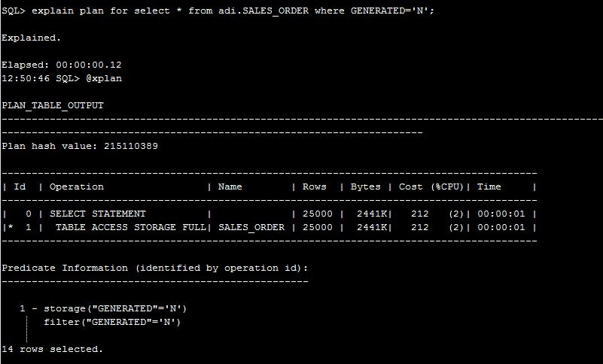603x364 pixels.
Task: Click the Name column header
Action: coord(230,187)
